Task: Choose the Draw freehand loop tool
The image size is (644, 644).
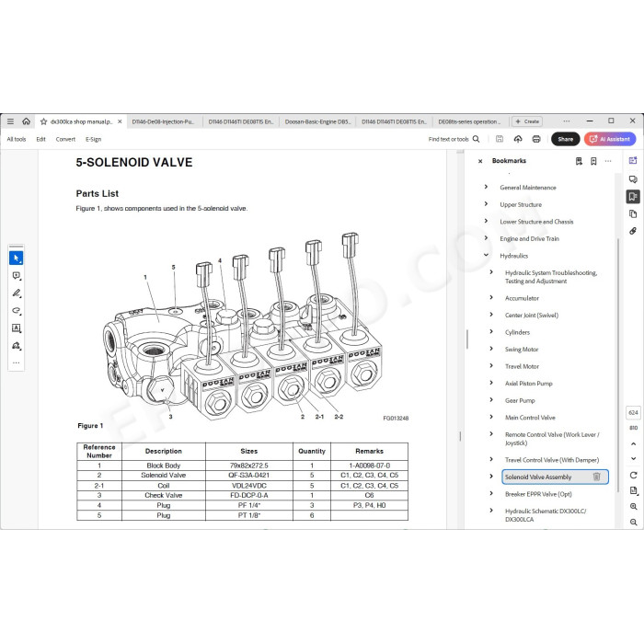Action: click(x=16, y=311)
